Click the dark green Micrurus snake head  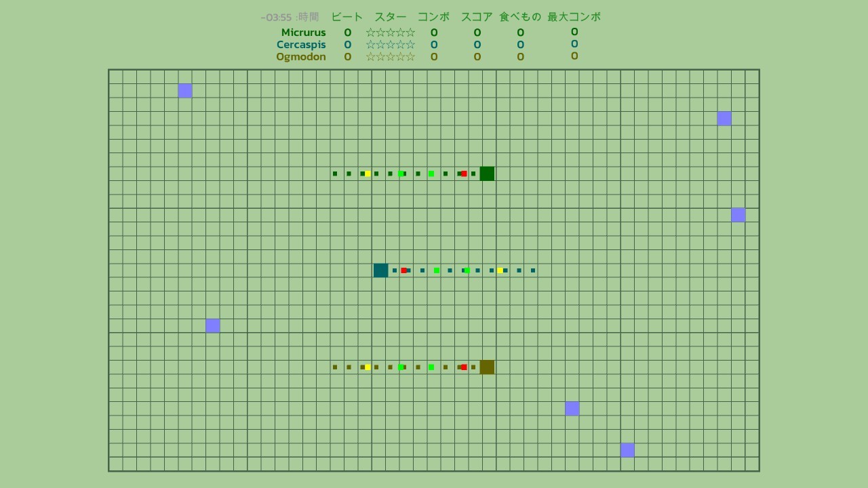point(487,174)
